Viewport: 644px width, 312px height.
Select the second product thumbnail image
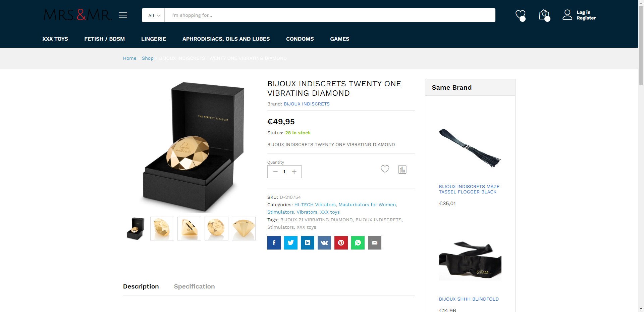click(x=162, y=228)
